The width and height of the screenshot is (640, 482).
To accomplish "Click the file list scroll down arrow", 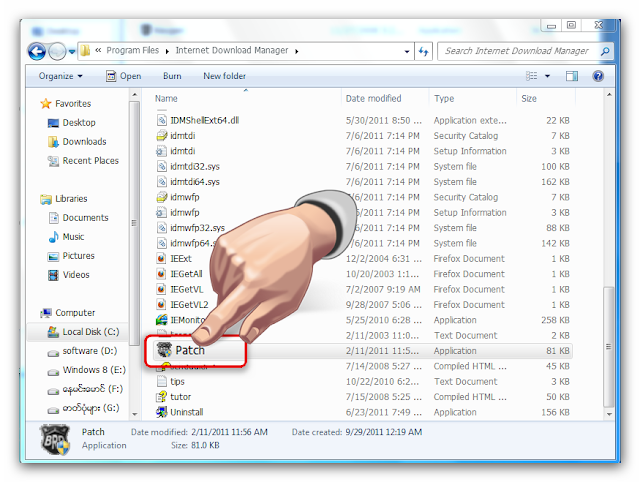I will pyautogui.click(x=609, y=414).
